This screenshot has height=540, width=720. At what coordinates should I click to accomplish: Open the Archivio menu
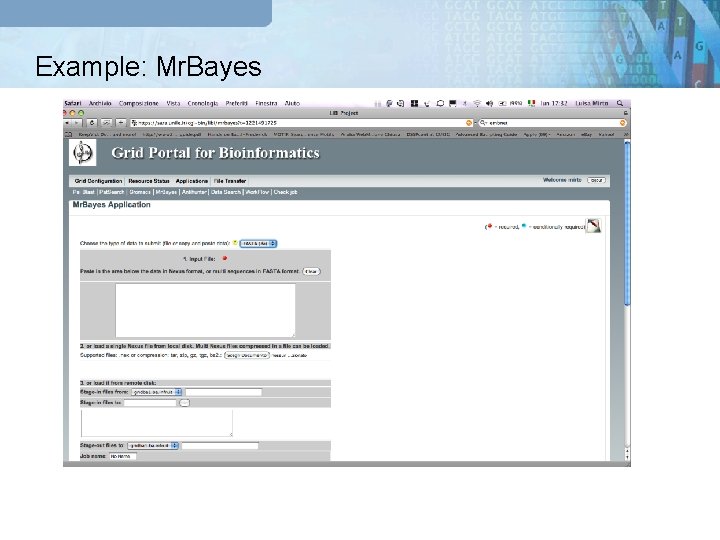[100, 103]
